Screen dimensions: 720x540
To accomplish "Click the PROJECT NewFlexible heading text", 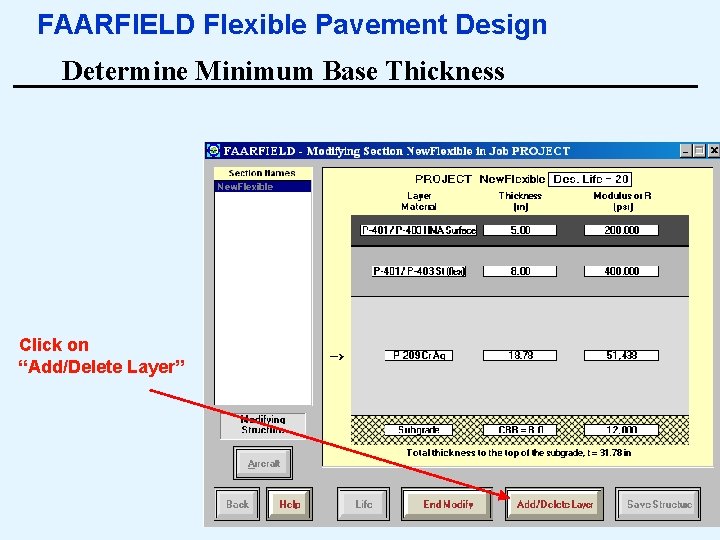I will click(480, 179).
